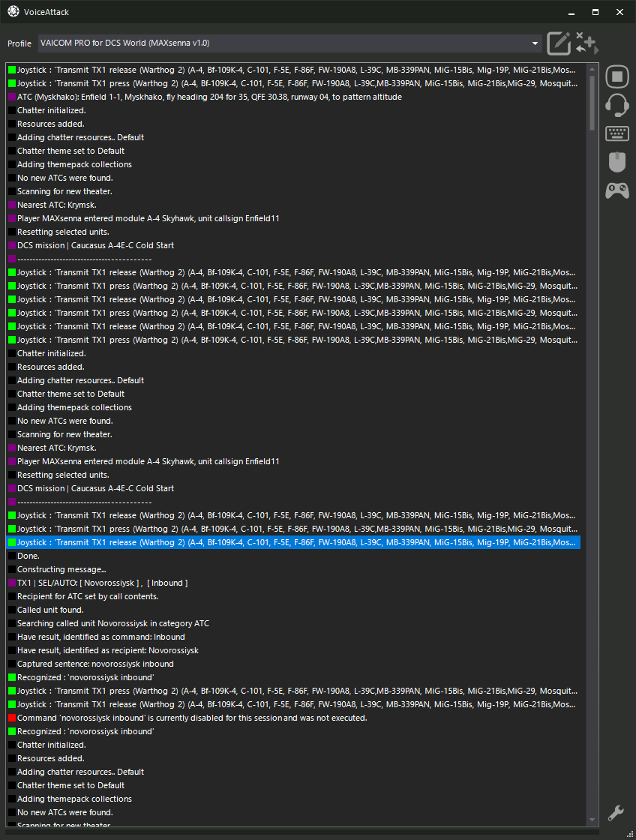Select 'Have result, identified as command: Inbound'

tap(293, 637)
